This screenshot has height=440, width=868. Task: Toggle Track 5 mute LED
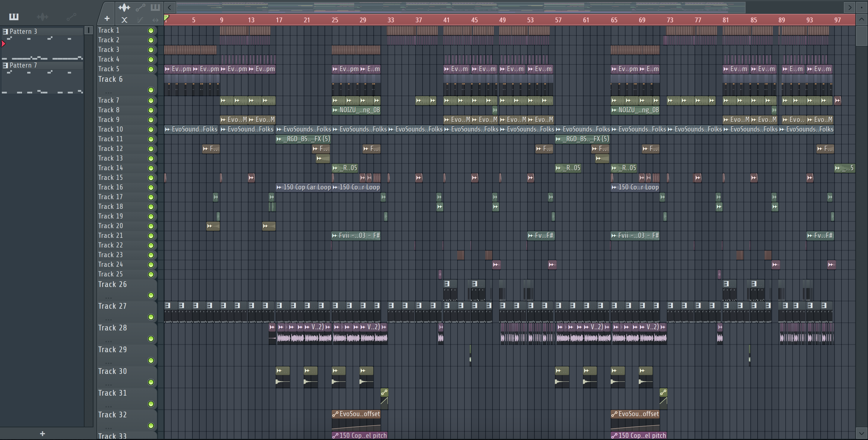coord(151,69)
